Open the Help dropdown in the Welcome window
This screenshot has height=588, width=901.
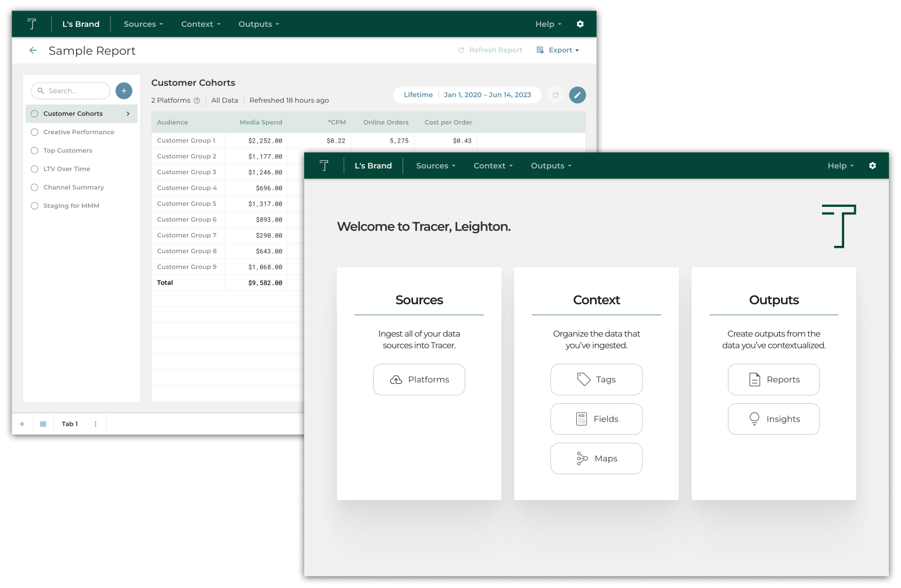840,166
